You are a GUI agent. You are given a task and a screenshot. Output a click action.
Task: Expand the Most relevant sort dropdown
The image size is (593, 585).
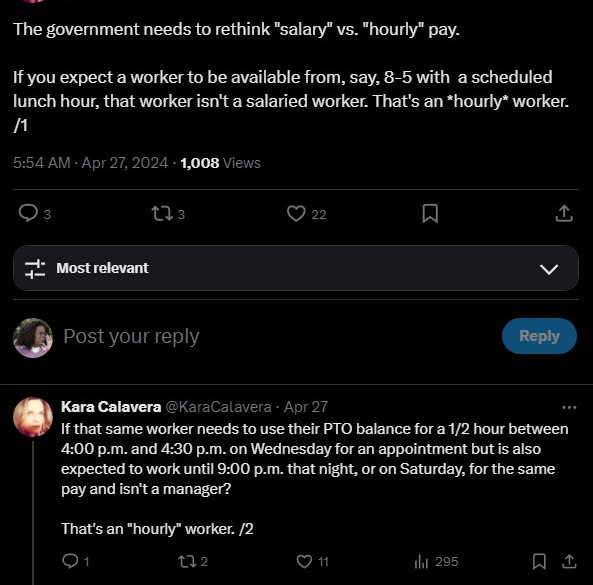[296, 268]
